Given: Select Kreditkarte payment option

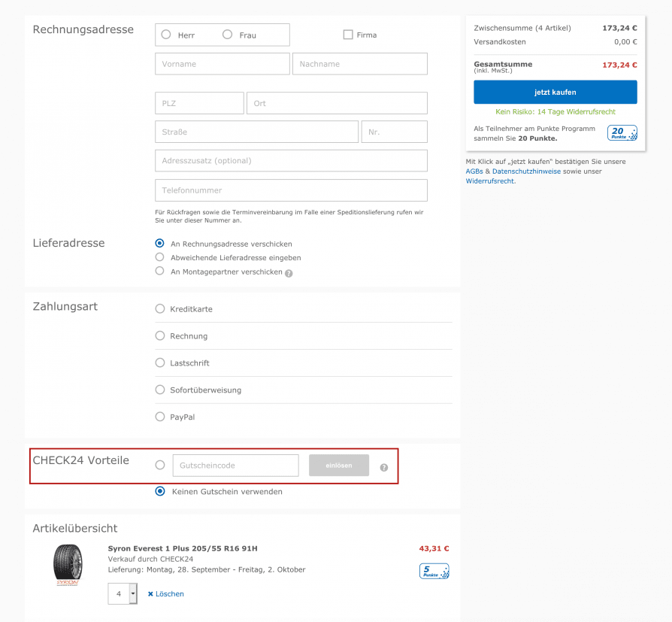Looking at the screenshot, I should [160, 309].
